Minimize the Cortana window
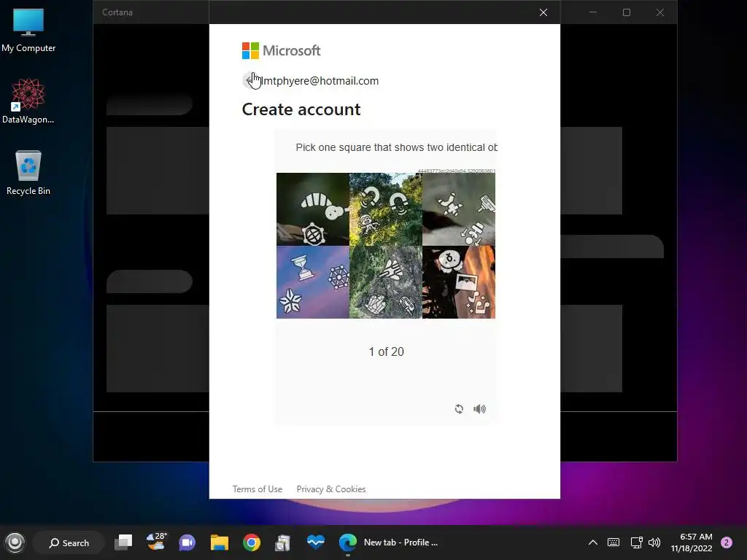This screenshot has height=560, width=747. pyautogui.click(x=593, y=12)
